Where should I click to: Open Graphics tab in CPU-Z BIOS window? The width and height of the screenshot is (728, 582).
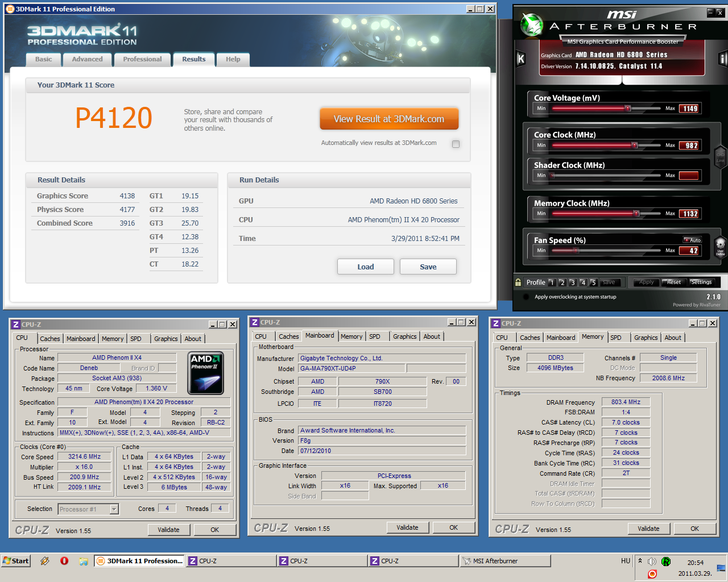[x=404, y=336]
